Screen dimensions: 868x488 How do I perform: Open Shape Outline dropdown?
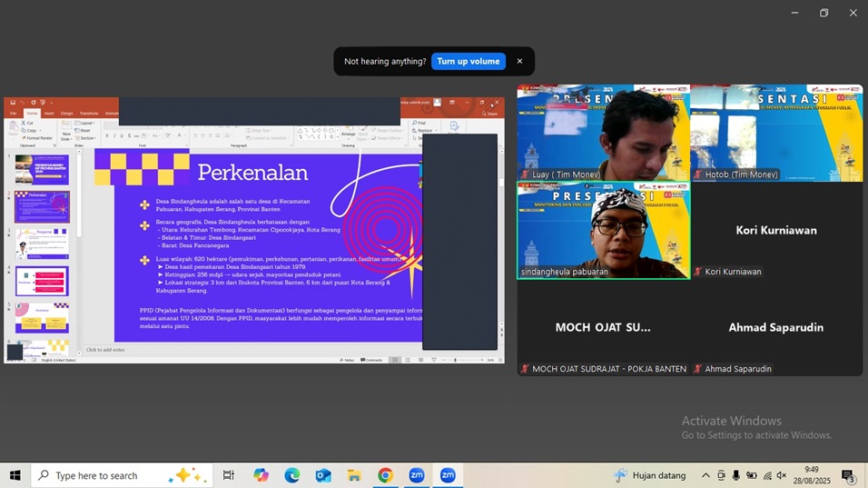coord(390,131)
